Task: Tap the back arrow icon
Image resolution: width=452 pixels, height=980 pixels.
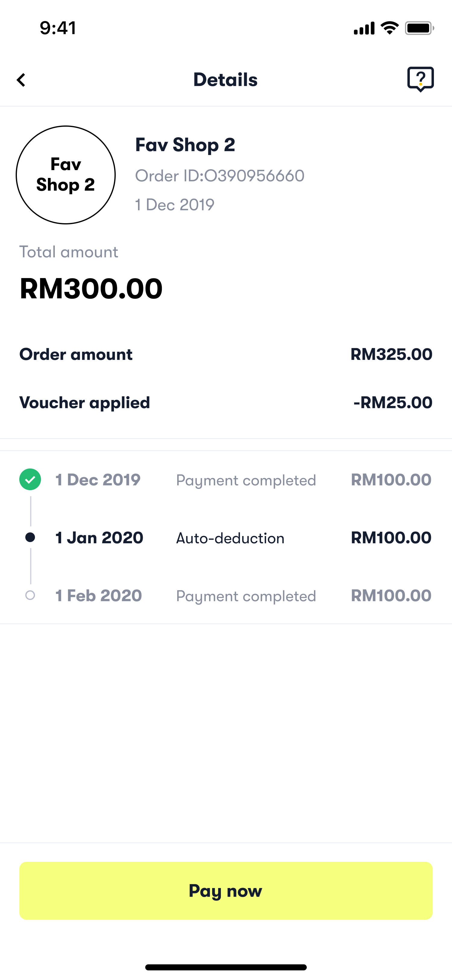Action: [x=21, y=80]
